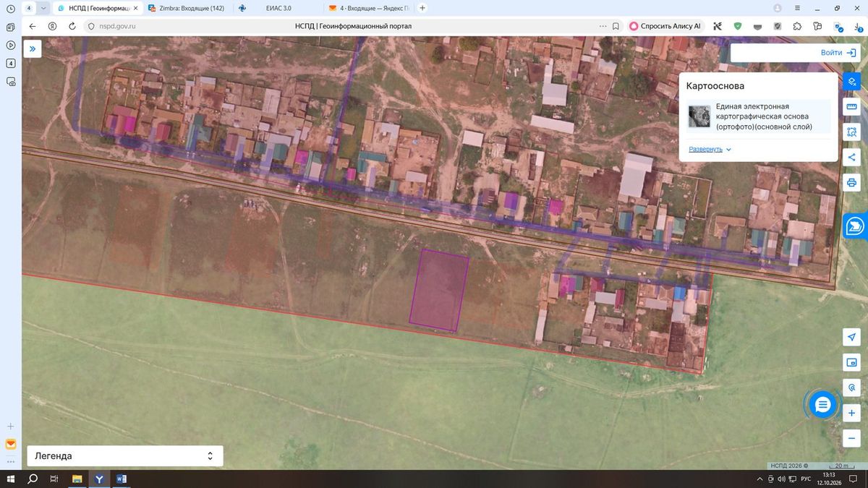Image resolution: width=868 pixels, height=488 pixels.
Task: Open the overview mini-map icon
Action: [851, 362]
